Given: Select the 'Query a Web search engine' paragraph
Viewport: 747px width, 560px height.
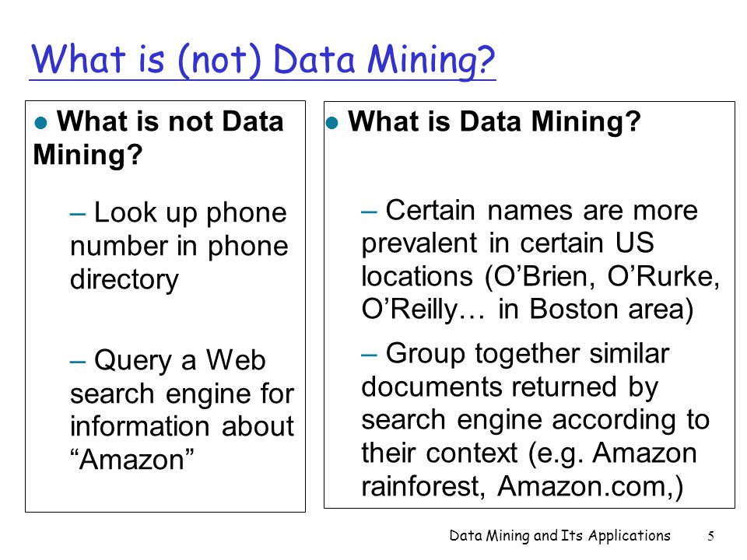Looking at the screenshot, I should [182, 410].
